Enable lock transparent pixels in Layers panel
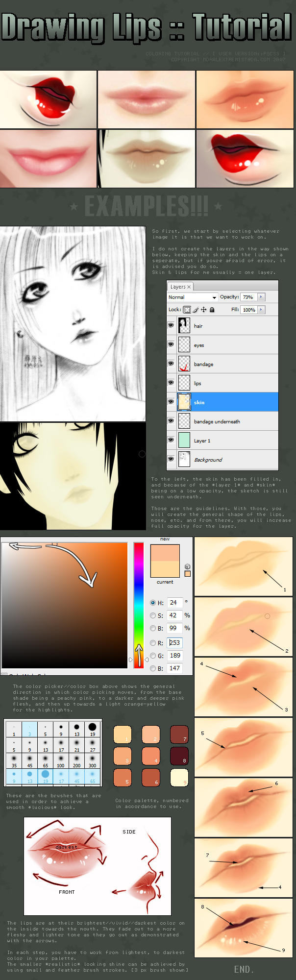Viewport: 296px width, 980px height. click(x=187, y=310)
